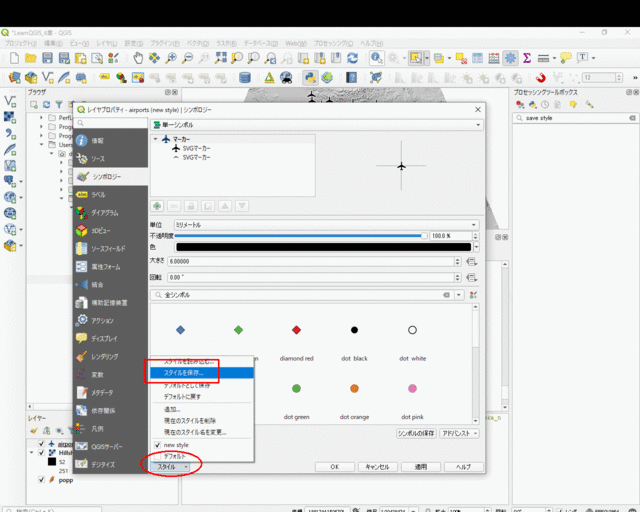Click the 全シンボル symbol search field
Image resolution: width=640 pixels, height=512 pixels.
click(x=302, y=295)
